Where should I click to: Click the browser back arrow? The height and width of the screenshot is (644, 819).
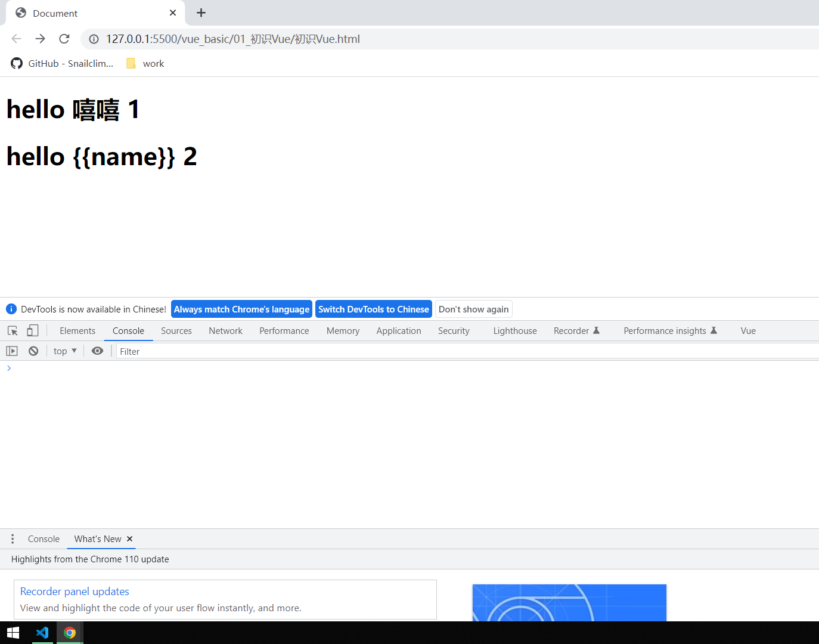tap(16, 39)
